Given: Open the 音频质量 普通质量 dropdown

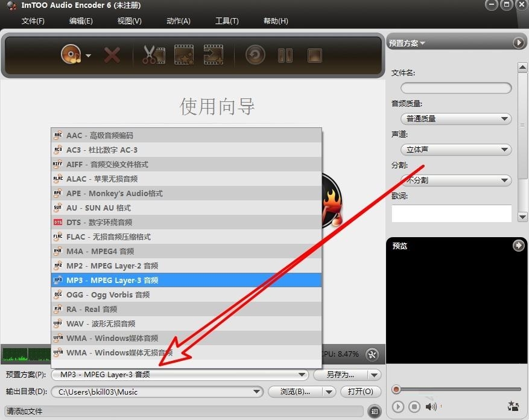Looking at the screenshot, I should [x=456, y=119].
